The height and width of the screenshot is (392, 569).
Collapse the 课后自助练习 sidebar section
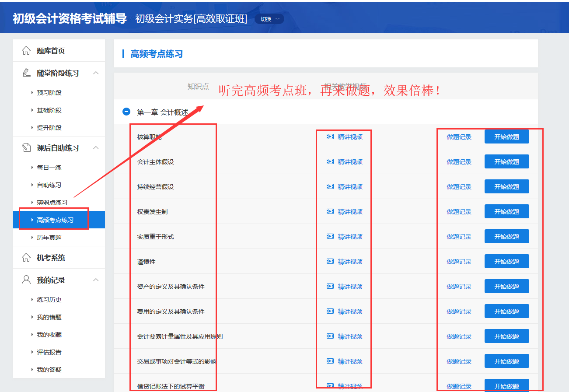pyautogui.click(x=96, y=148)
